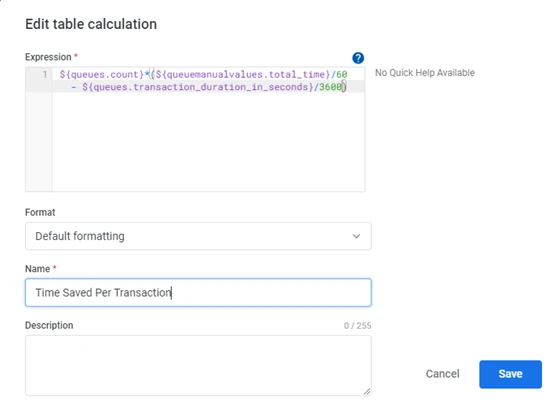Click the 3600 number in the expression
554x413 pixels.
(x=331, y=87)
